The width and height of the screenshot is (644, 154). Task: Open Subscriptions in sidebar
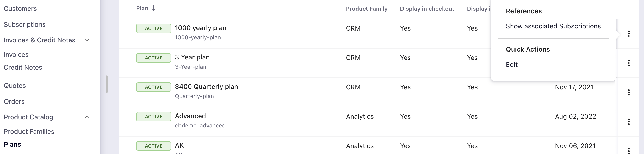tap(25, 25)
